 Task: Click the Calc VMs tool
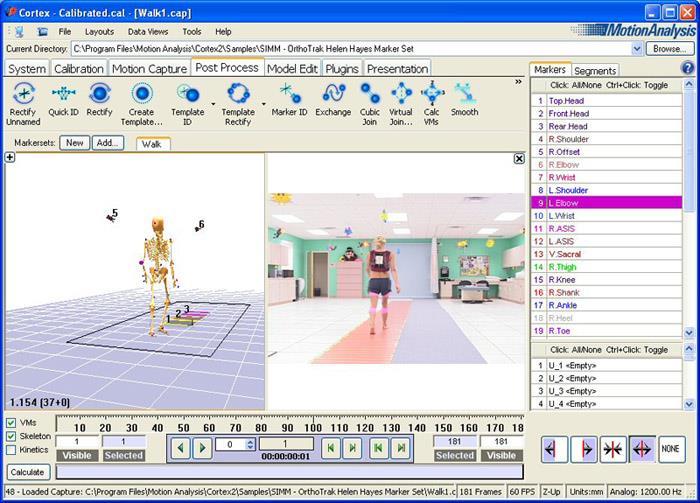click(432, 104)
